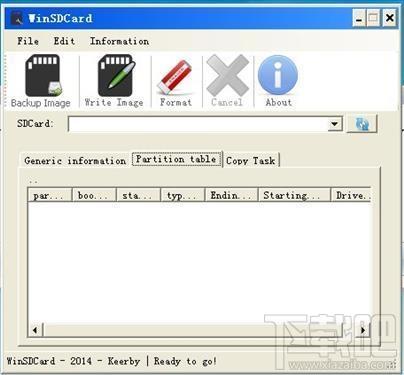The image size is (404, 375).
Task: Click the right arrow of horizontal scrollbar
Action: pos(363,330)
